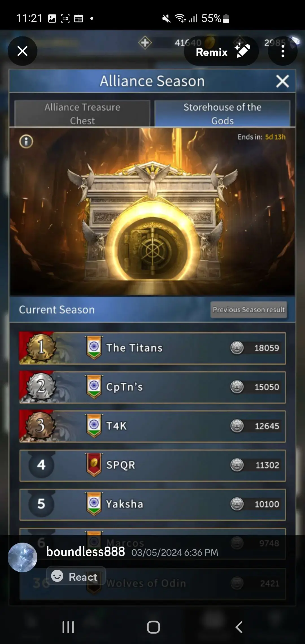Open boundless888 profile avatar

click(x=22, y=557)
